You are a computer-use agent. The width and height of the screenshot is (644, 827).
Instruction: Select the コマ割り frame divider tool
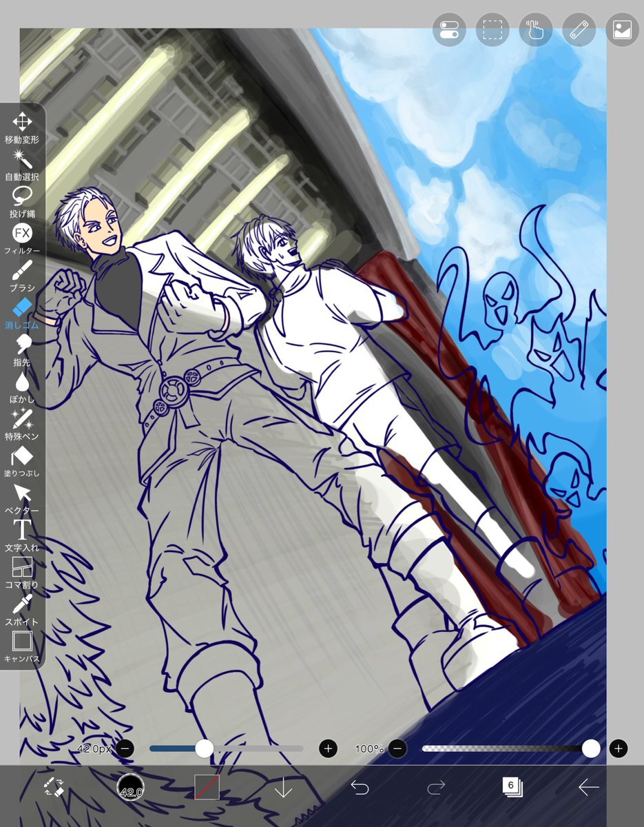click(22, 573)
